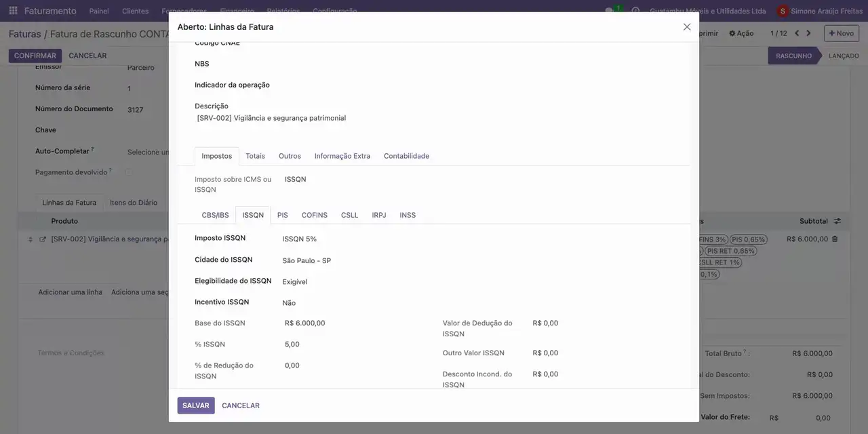Switch to Itens do Diário tab

134,203
